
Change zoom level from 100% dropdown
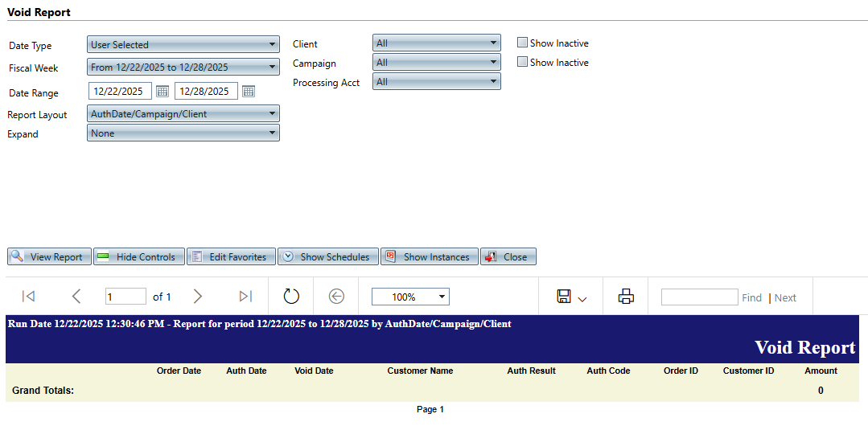410,297
